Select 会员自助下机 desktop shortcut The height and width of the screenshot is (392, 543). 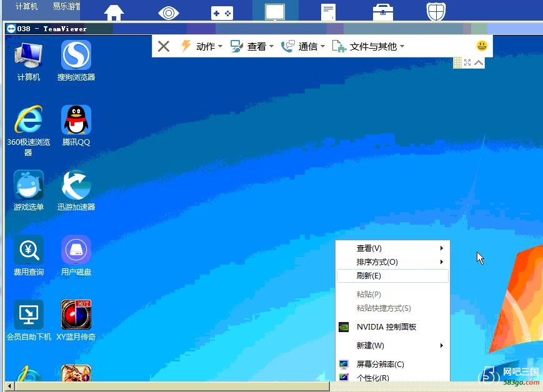tap(28, 321)
